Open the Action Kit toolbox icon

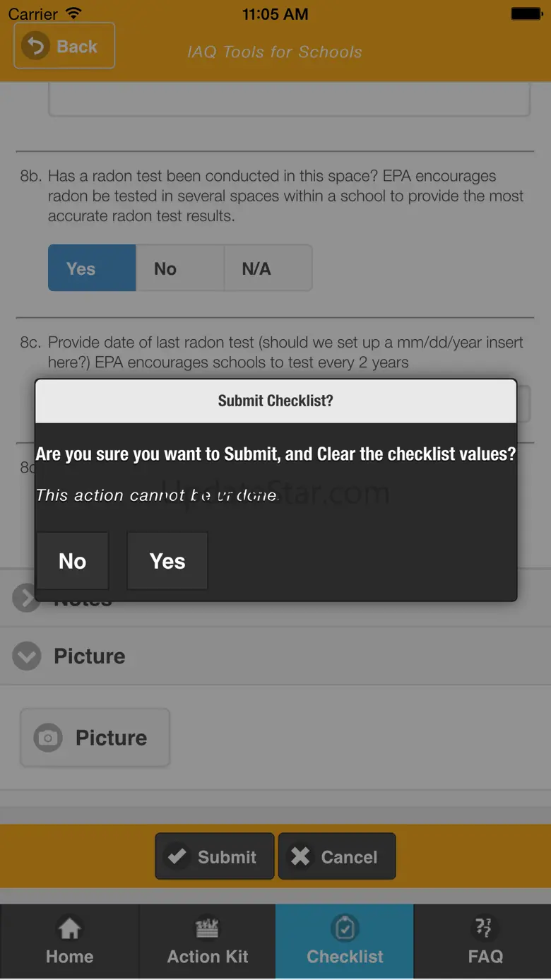pos(207,928)
